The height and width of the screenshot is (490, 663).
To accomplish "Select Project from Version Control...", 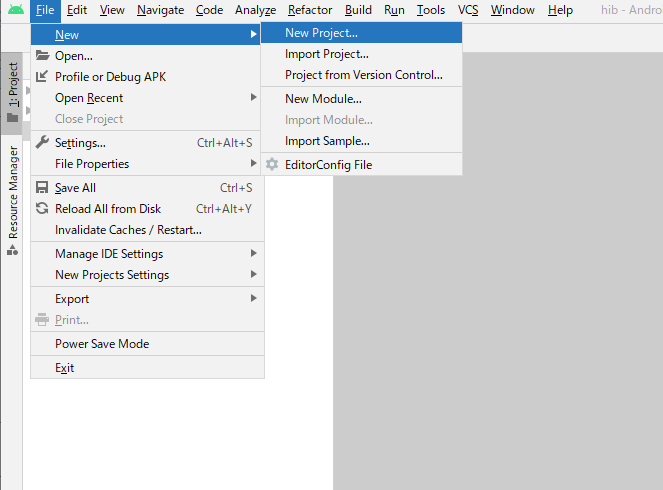I will (362, 75).
